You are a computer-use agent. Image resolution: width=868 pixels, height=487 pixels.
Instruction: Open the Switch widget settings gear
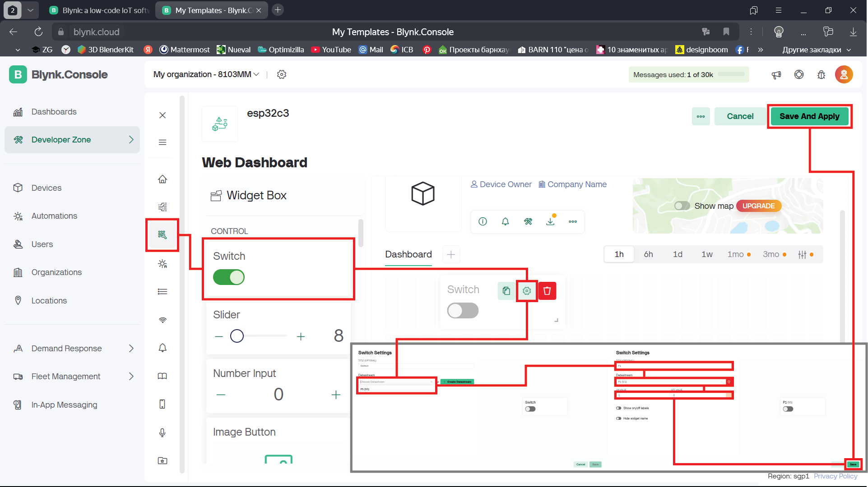[x=527, y=291]
